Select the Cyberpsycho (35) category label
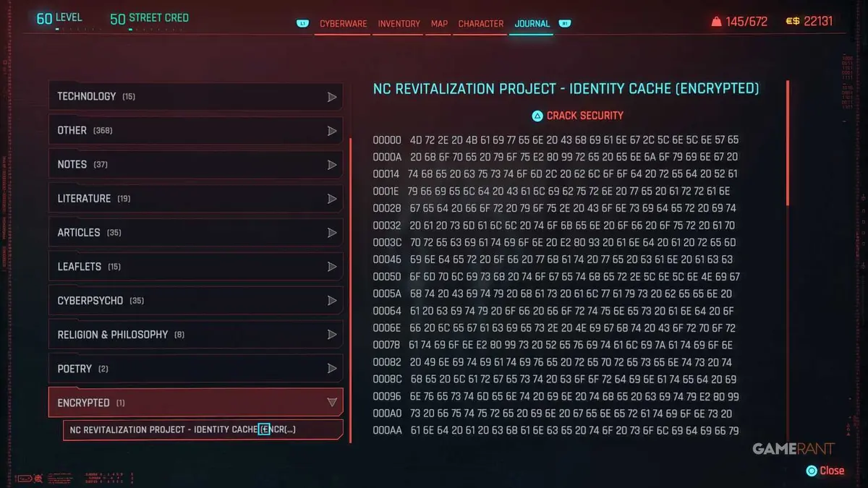The image size is (868, 488). [101, 301]
